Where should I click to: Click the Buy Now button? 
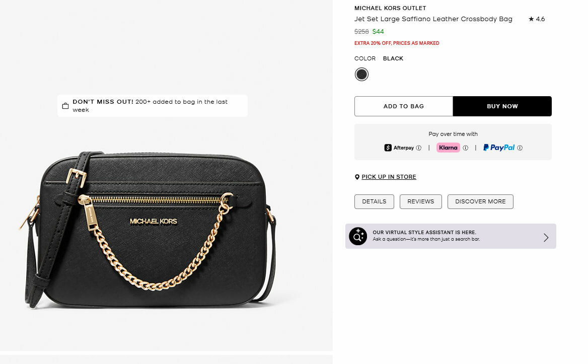[502, 106]
